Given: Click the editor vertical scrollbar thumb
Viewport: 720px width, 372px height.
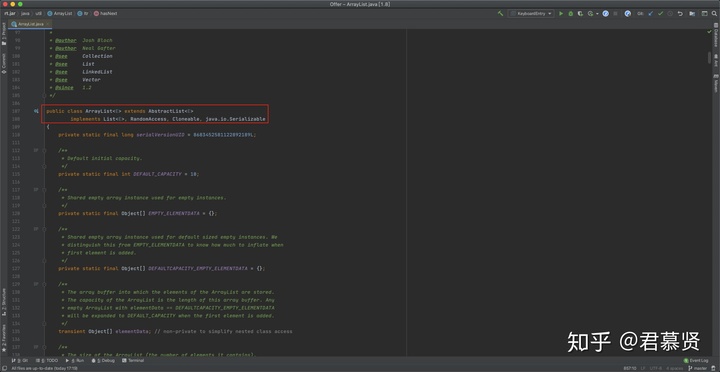Looking at the screenshot, I should 709,58.
